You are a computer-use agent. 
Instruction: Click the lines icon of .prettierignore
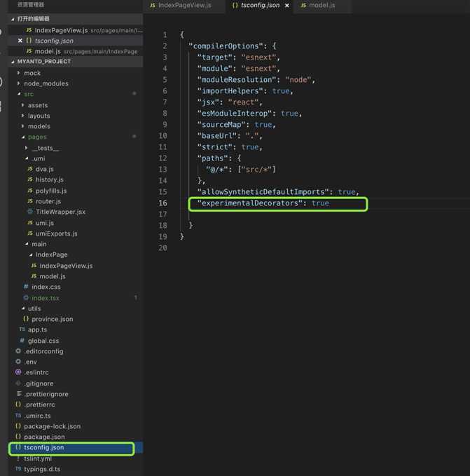(19, 394)
